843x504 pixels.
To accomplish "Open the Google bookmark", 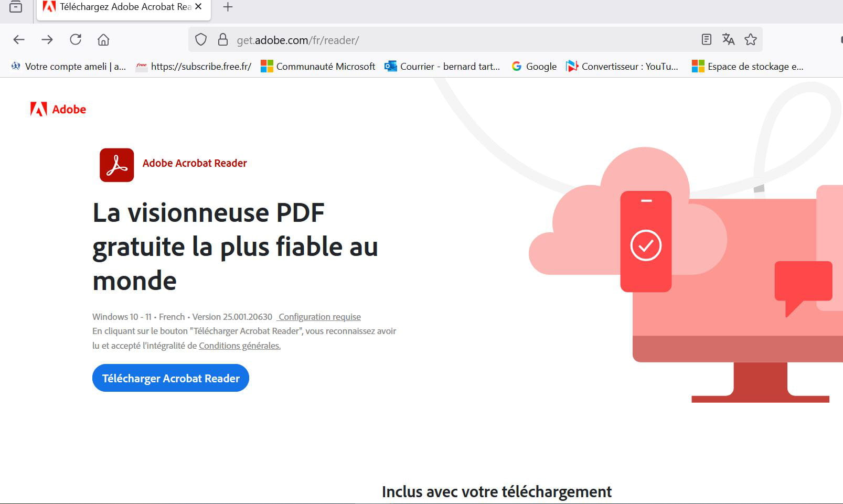I will tap(534, 66).
